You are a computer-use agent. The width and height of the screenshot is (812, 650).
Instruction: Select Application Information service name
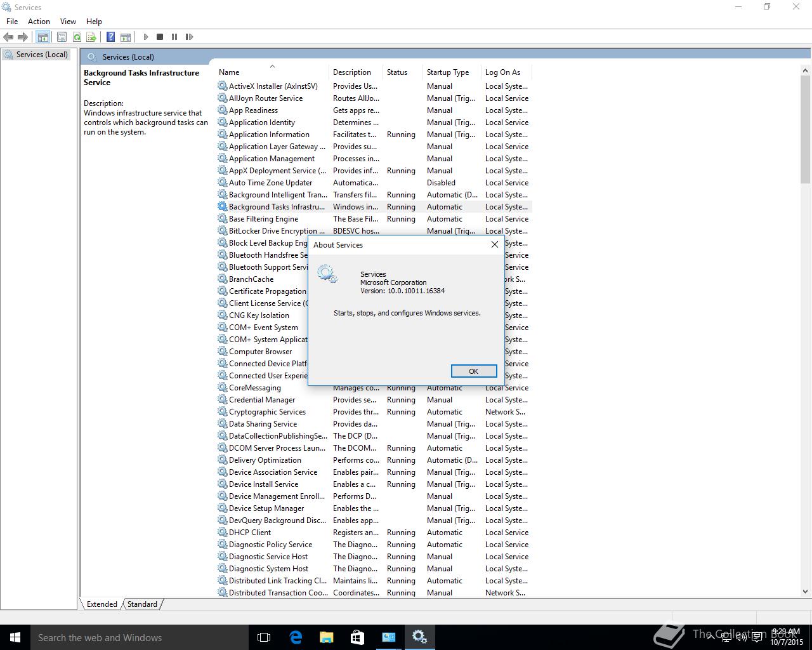click(x=269, y=135)
